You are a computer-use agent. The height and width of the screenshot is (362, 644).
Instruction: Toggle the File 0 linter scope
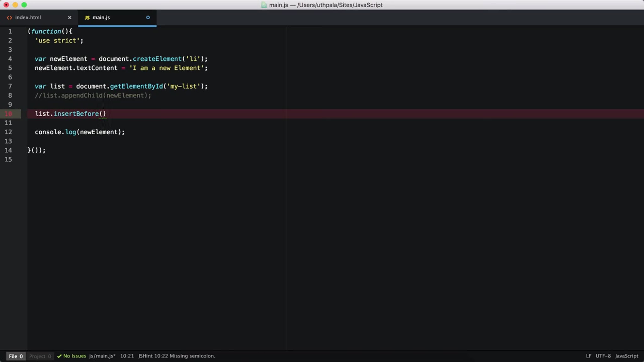(x=16, y=356)
